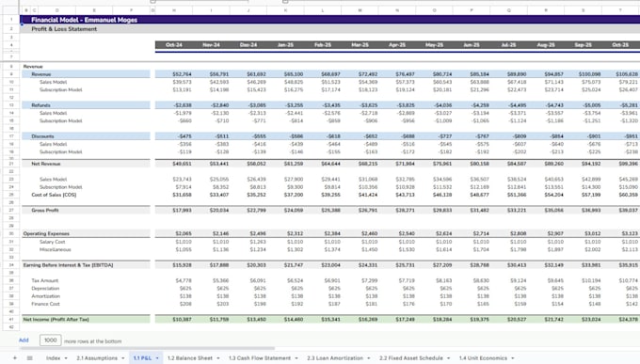Screen dimensions: 640x364
Task: Click the 'Depreciation' row label
Action: point(45,288)
